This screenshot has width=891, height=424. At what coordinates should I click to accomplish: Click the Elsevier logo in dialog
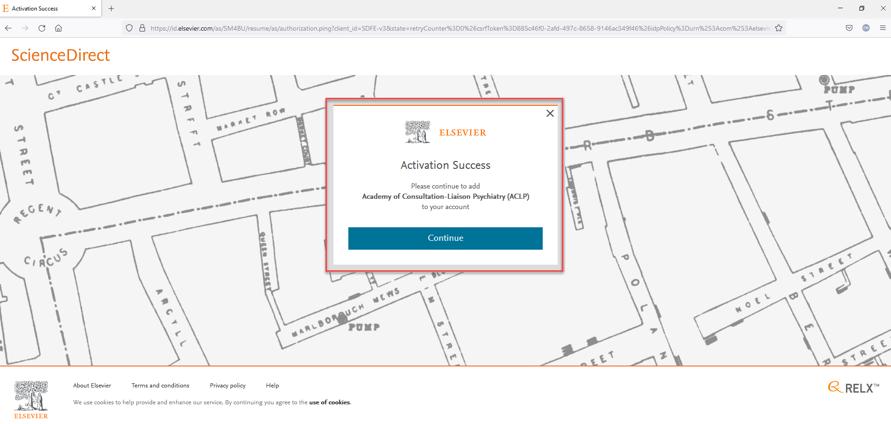click(446, 132)
